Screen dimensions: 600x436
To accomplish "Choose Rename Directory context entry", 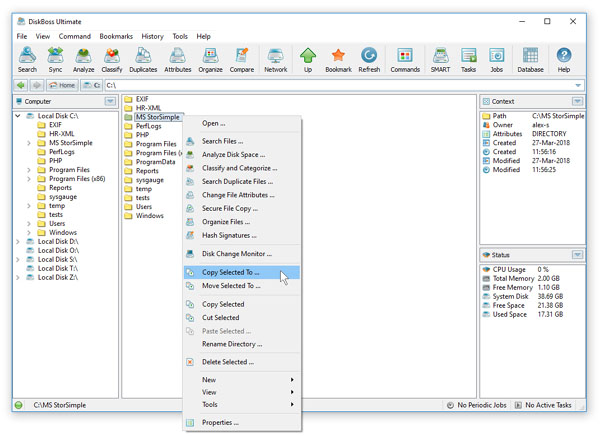I will pyautogui.click(x=242, y=344).
